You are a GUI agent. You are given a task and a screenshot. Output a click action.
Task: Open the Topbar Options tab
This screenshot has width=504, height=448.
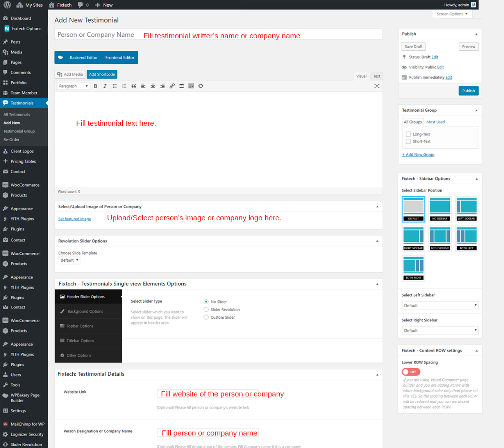tap(88, 326)
